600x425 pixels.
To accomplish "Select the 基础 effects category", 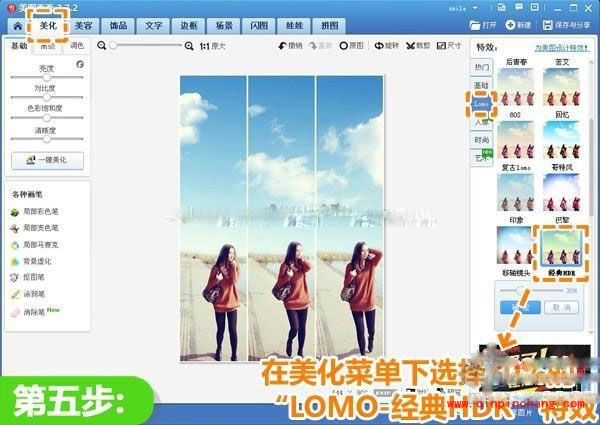I will (x=481, y=85).
